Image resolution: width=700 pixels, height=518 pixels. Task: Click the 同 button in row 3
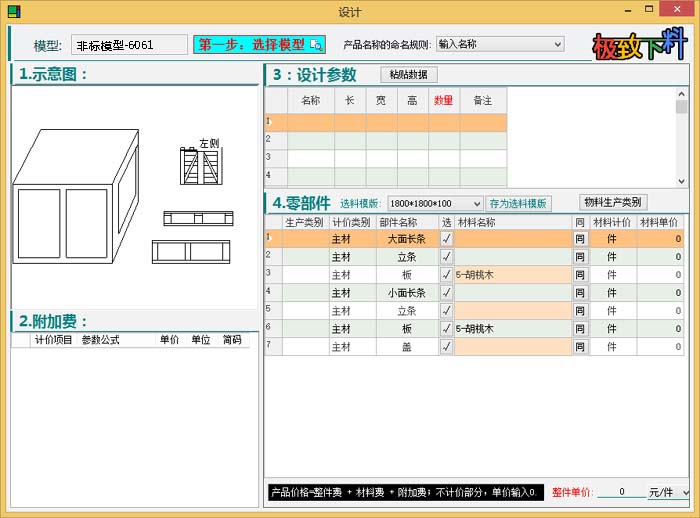click(580, 275)
